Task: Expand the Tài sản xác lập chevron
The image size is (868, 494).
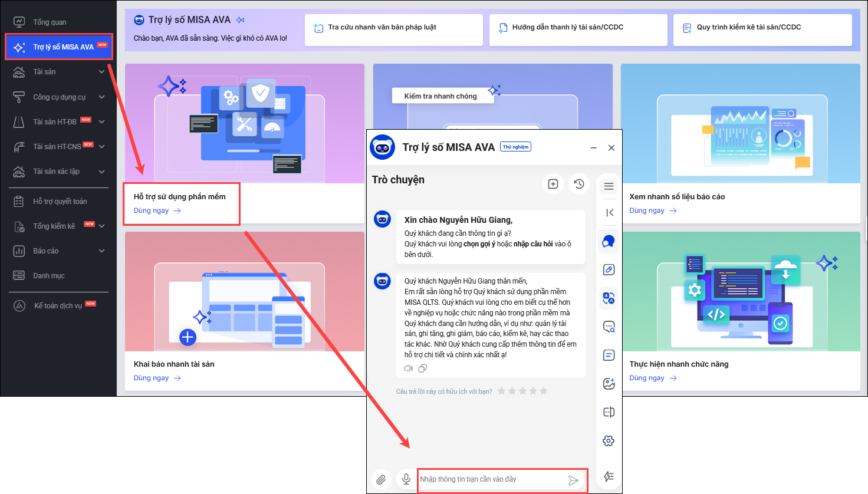Action: click(102, 172)
